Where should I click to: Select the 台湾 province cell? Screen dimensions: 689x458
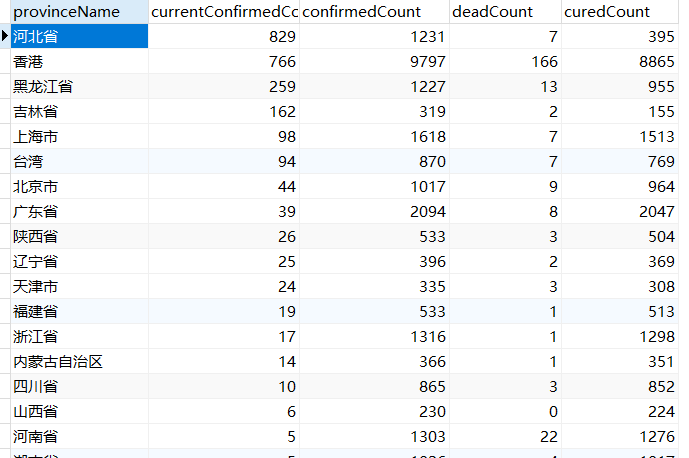(80, 161)
